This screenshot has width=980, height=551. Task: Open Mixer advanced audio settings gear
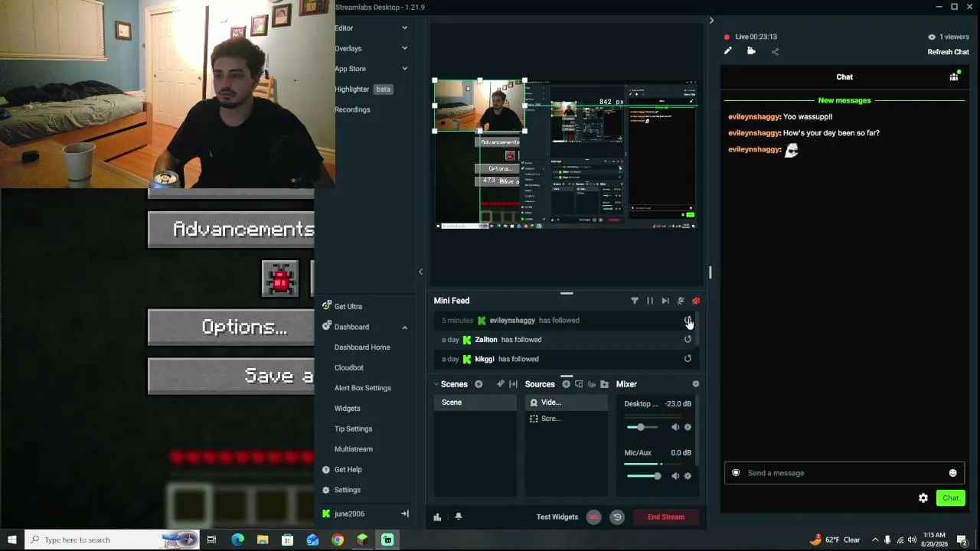click(x=696, y=384)
